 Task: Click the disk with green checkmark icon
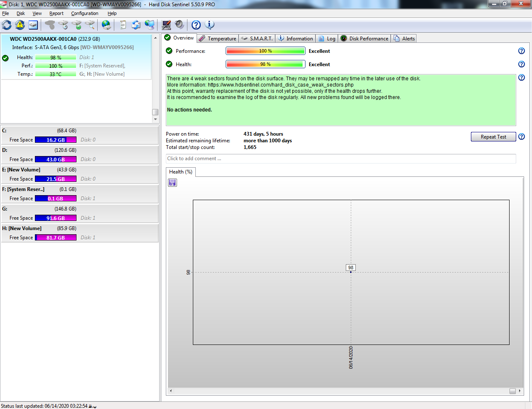click(x=76, y=25)
